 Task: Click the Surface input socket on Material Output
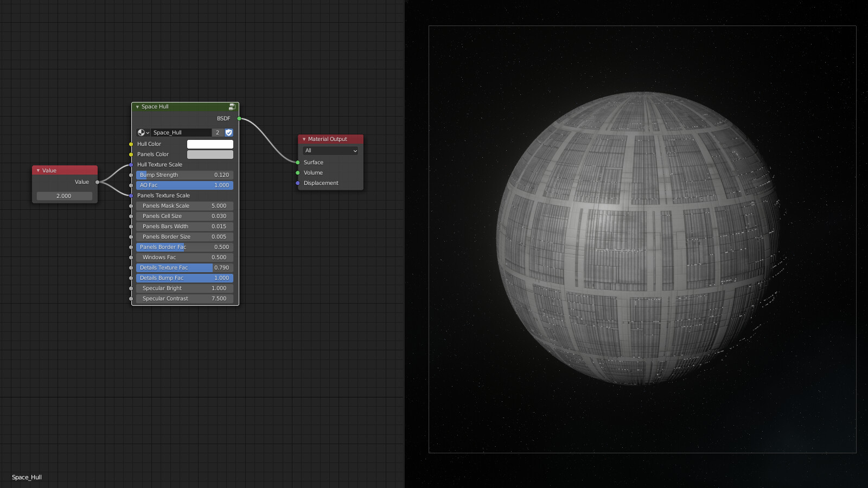coord(297,162)
